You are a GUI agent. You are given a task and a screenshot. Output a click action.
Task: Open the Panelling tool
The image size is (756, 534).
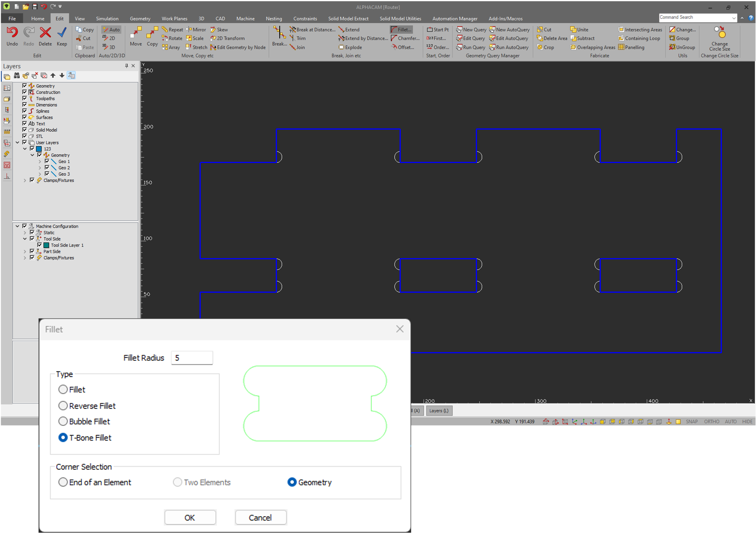[631, 47]
